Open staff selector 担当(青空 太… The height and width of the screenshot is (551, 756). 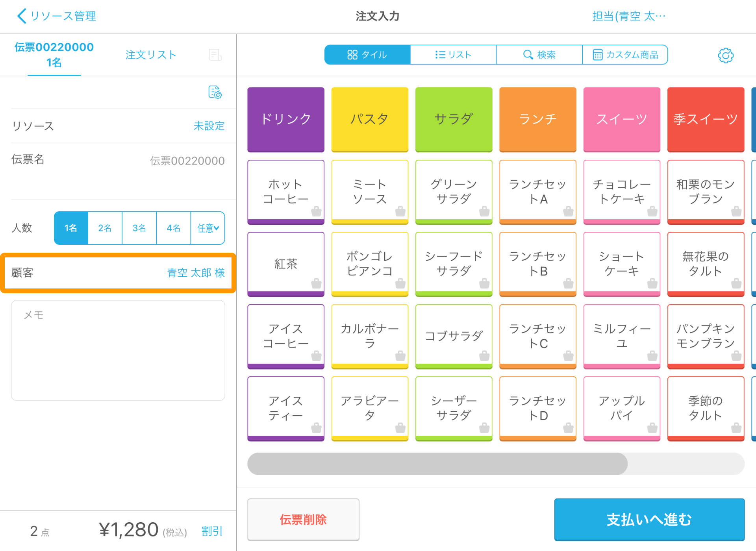tap(629, 16)
